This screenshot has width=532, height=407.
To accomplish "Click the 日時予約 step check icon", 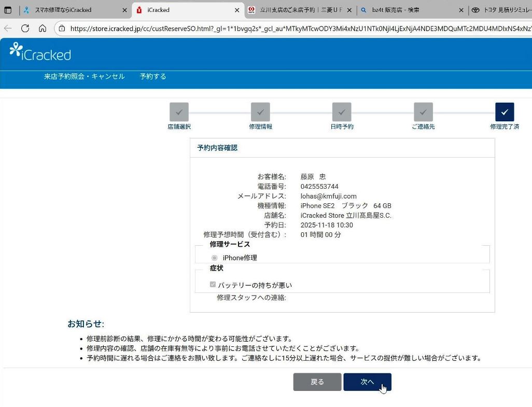I will click(342, 112).
